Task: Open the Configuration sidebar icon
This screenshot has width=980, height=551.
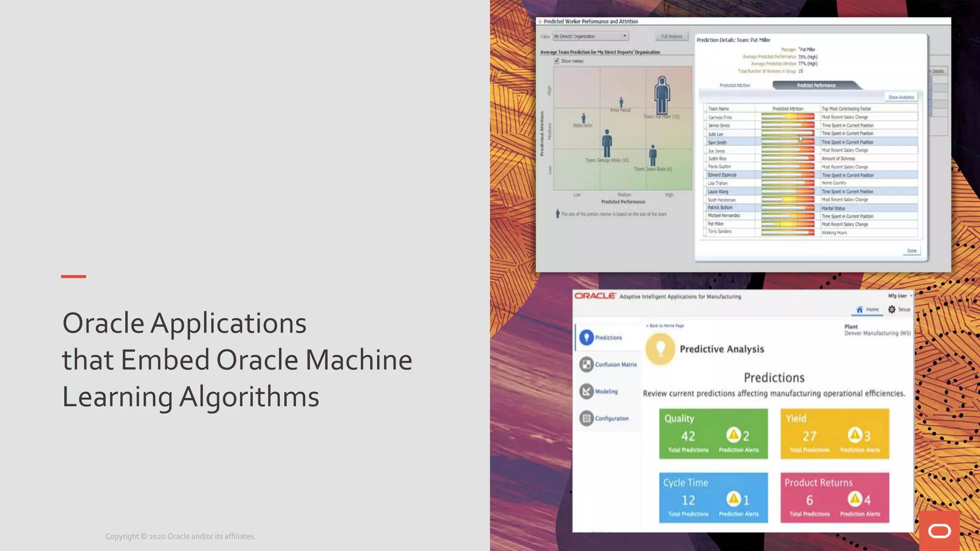Action: tap(586, 419)
